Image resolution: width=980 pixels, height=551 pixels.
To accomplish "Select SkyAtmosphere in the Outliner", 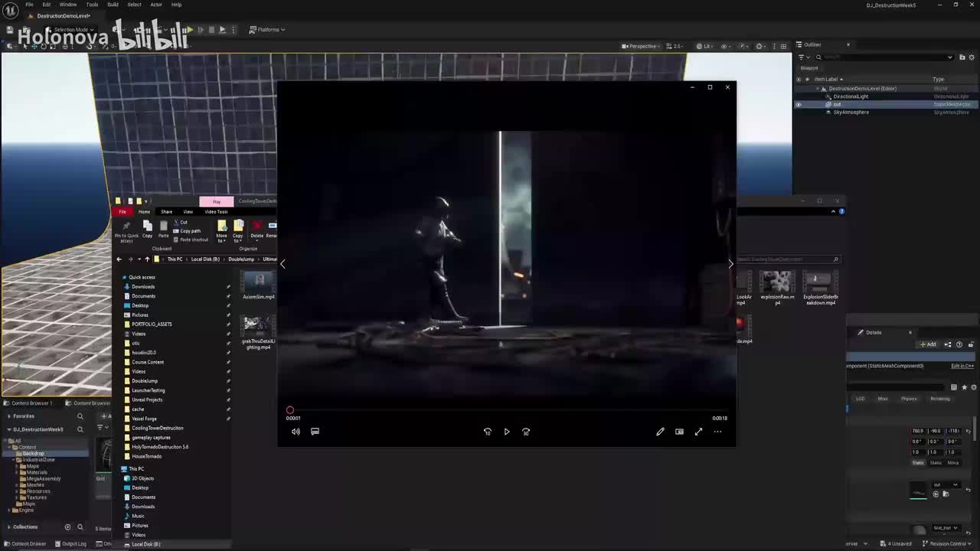I will (851, 112).
